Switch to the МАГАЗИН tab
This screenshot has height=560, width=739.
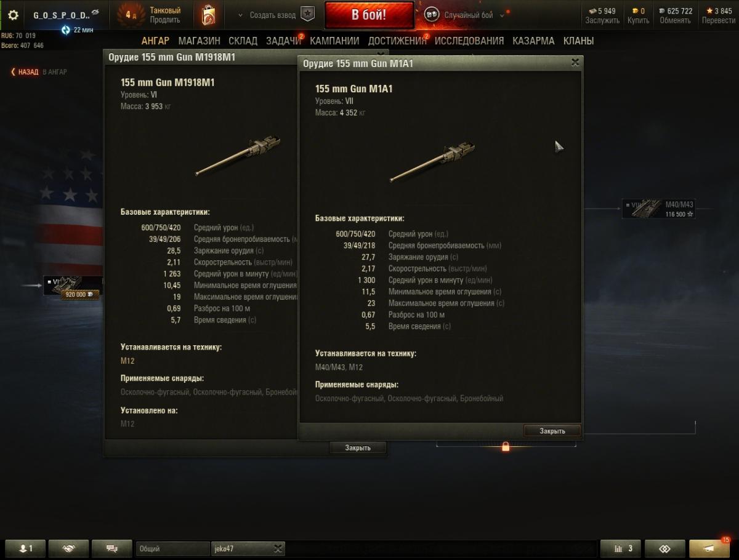[199, 41]
